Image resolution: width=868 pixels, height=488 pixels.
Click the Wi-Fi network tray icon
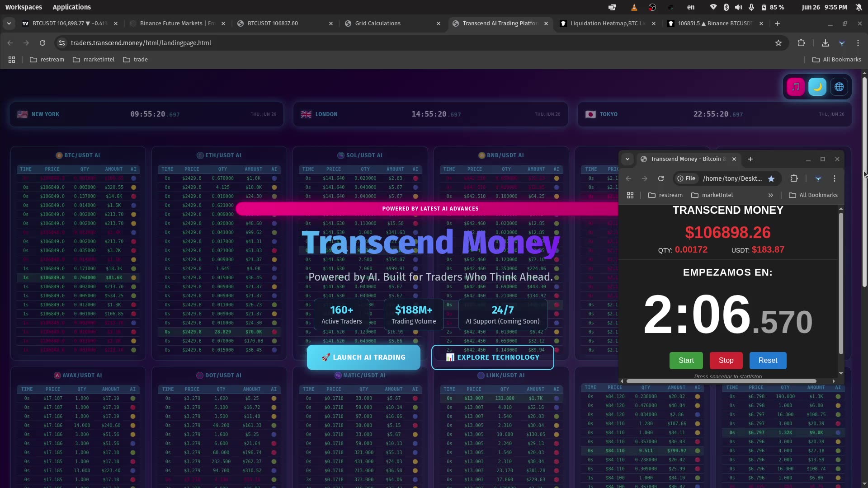click(x=713, y=7)
